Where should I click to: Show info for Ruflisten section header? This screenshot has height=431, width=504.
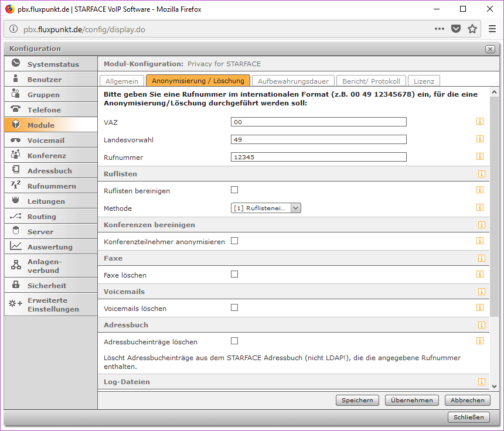pos(482,174)
